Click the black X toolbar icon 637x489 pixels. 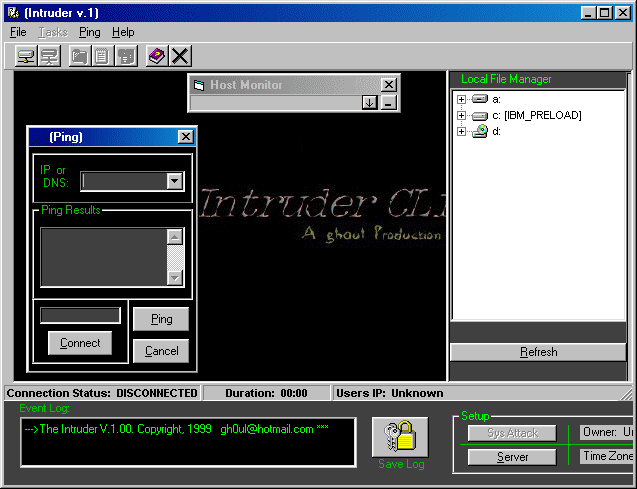tap(180, 56)
